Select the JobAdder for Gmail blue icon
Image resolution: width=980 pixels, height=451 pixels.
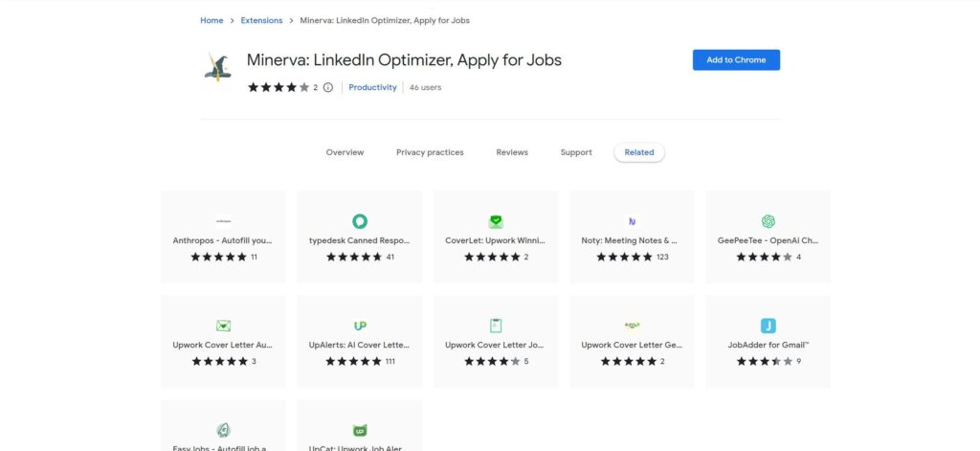point(768,326)
